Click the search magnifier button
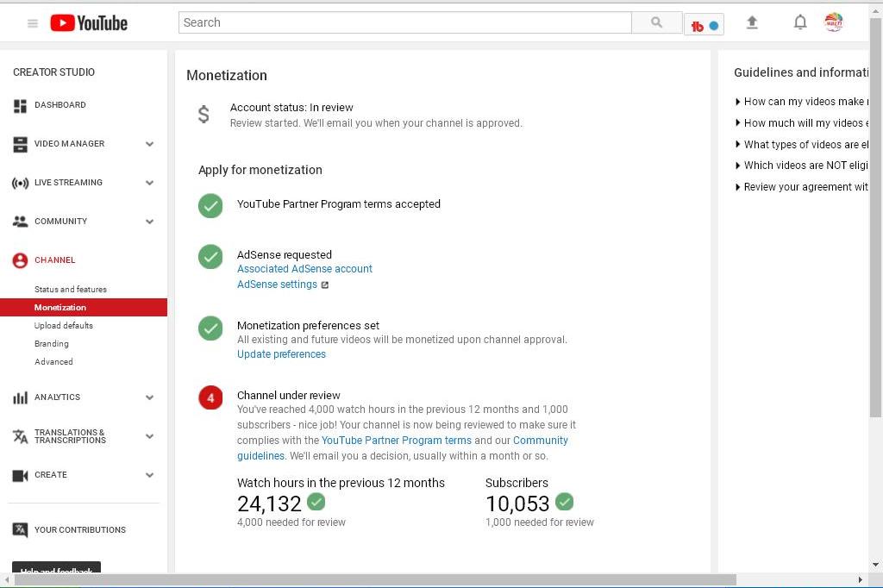Screen dimensions: 883x588 [x=656, y=22]
